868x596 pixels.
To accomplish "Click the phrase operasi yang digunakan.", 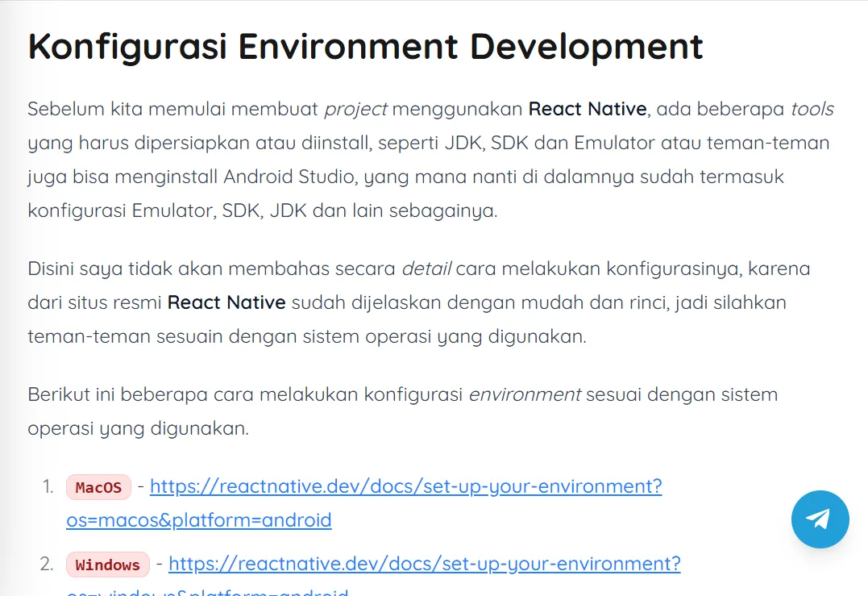I will pyautogui.click(x=138, y=429).
